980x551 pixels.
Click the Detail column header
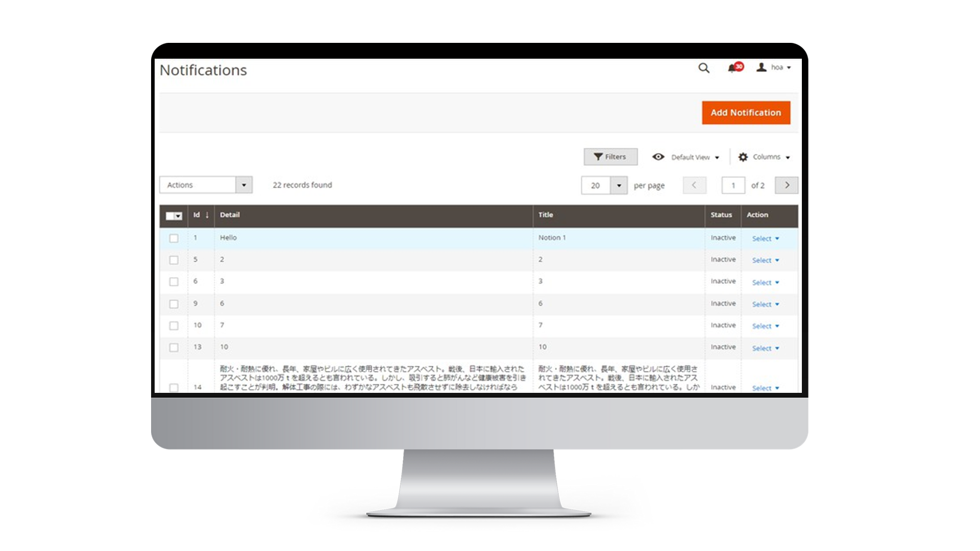point(230,215)
